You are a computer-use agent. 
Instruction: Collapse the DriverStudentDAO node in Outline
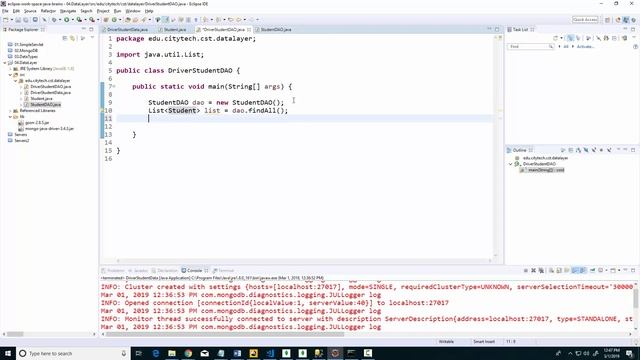click(510, 164)
